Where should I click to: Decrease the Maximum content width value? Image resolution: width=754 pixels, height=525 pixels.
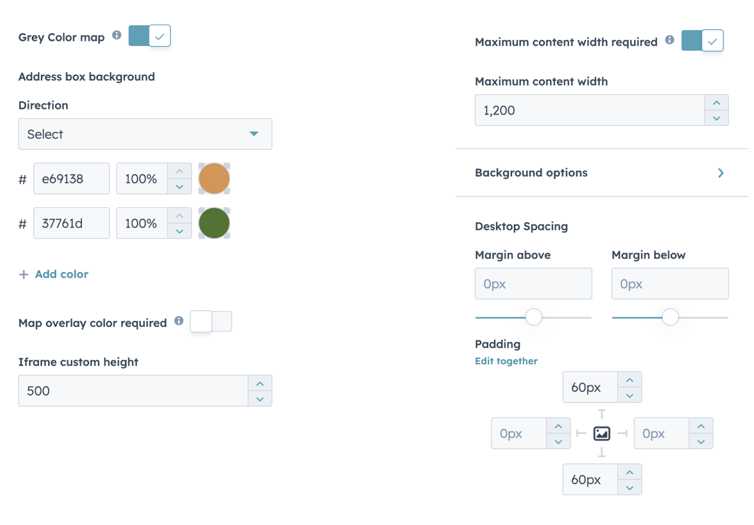click(x=716, y=118)
